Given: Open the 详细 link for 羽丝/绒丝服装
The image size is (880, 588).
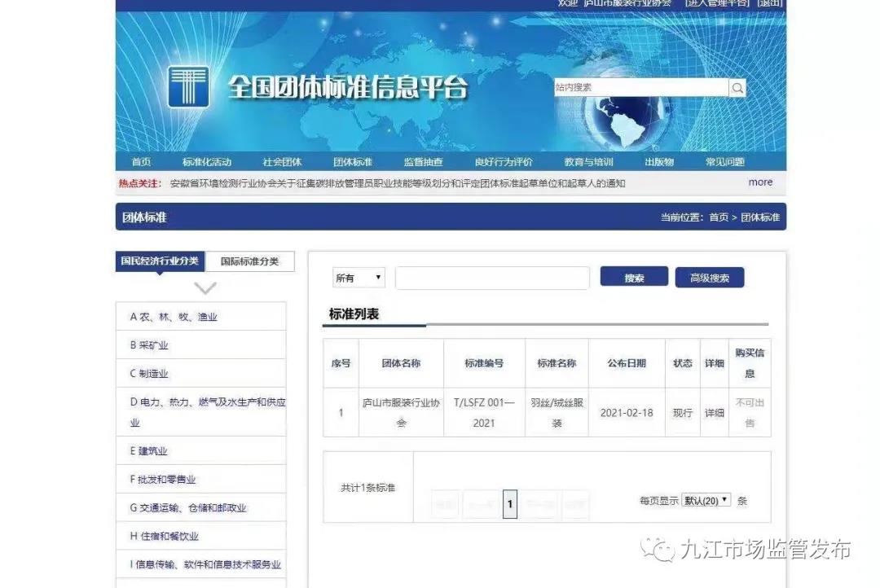Looking at the screenshot, I should point(714,413).
